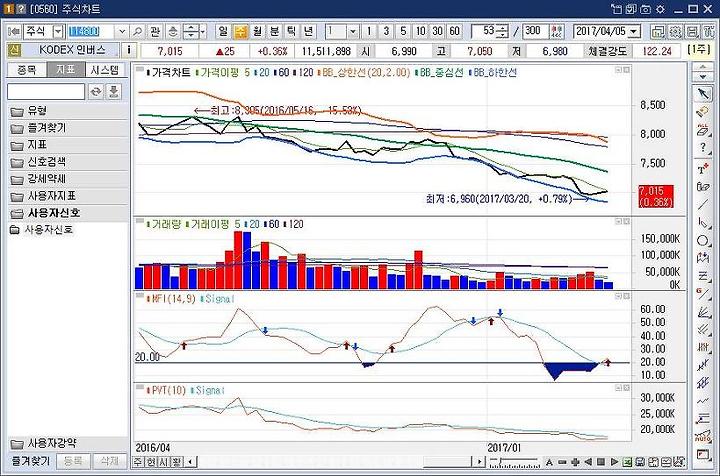Toggle 일 (daily) chart period

(223, 31)
